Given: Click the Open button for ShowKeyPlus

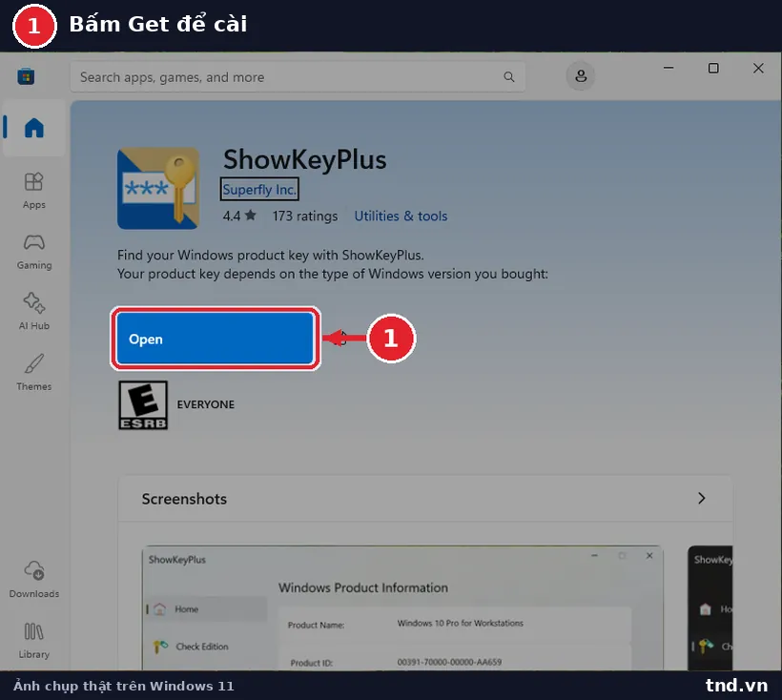Looking at the screenshot, I should click(x=215, y=339).
